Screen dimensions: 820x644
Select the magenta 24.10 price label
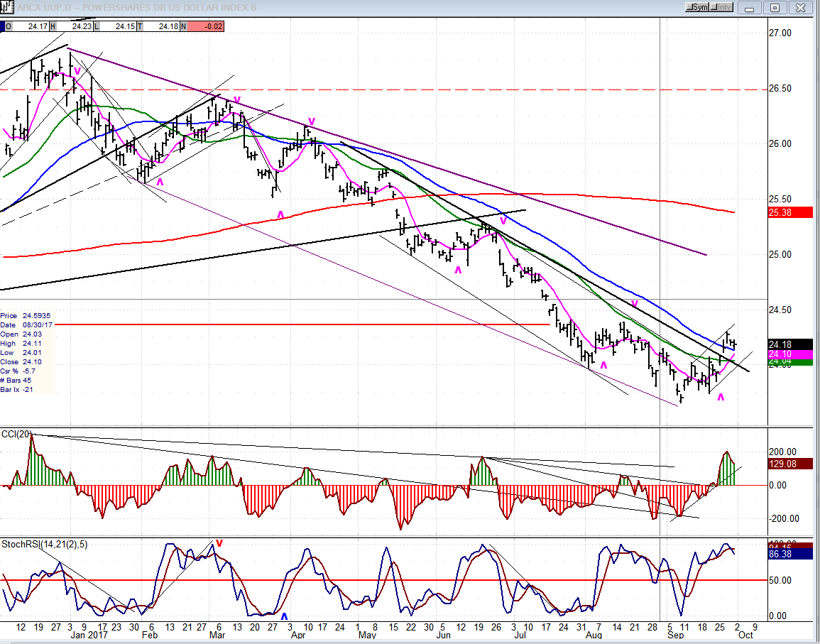point(790,354)
